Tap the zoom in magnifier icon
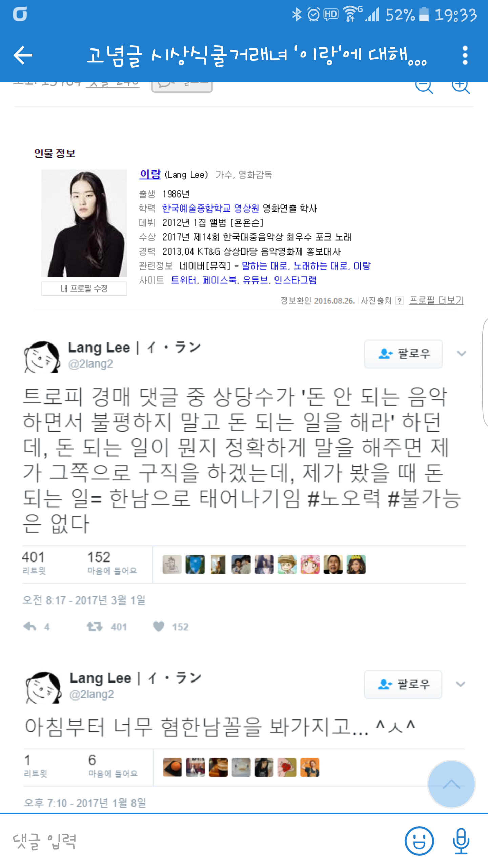The width and height of the screenshot is (488, 868). 461,86
